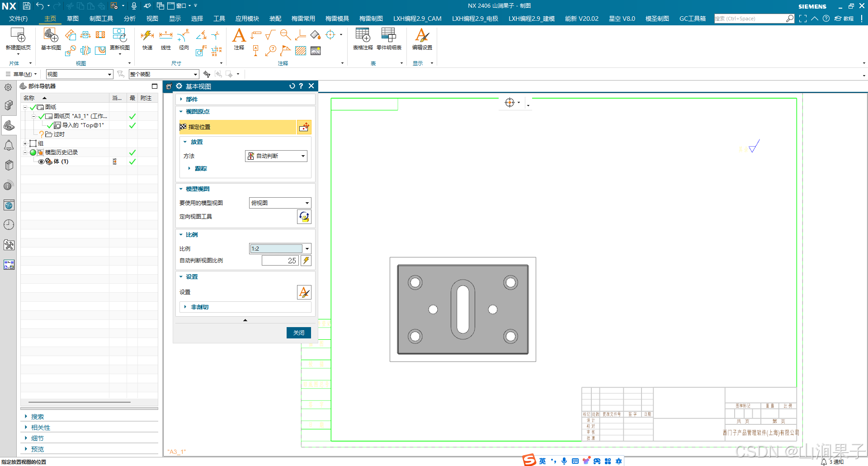Open the gear settings icon in left sidebar
The image size is (868, 466).
pyautogui.click(x=9, y=87)
